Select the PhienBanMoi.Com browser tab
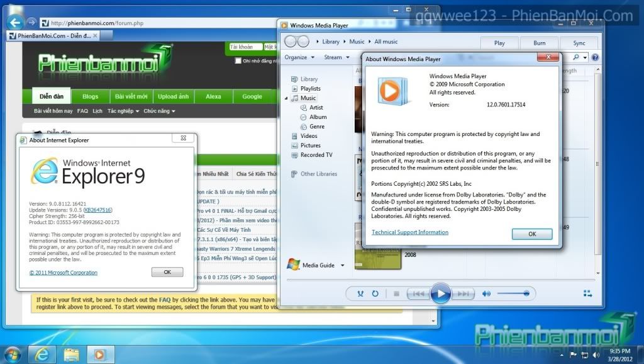The height and width of the screenshot is (364, 644). pos(53,36)
